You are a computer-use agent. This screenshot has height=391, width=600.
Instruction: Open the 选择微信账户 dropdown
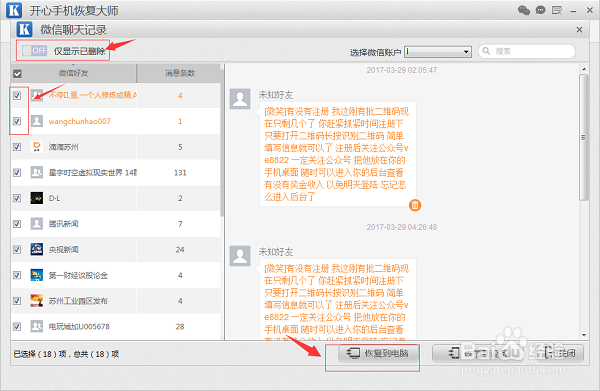click(x=438, y=51)
